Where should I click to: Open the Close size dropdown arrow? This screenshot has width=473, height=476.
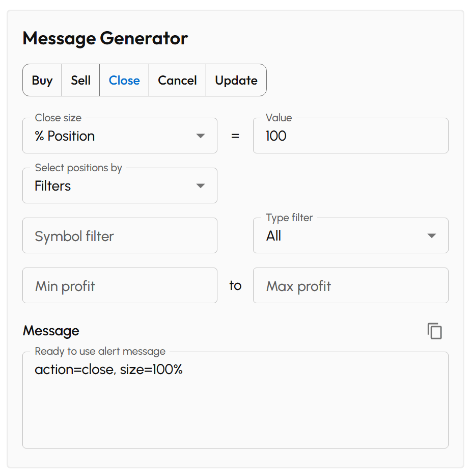coord(201,136)
